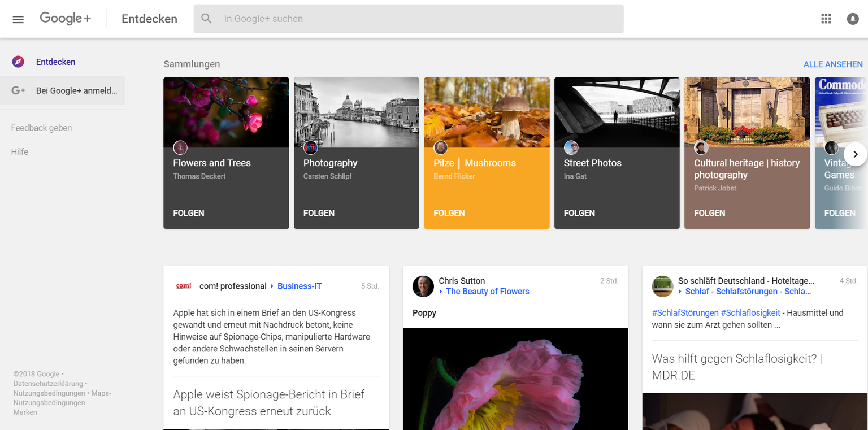Image resolution: width=868 pixels, height=430 pixels.
Task: Open Hilfe in the sidebar
Action: pos(20,152)
